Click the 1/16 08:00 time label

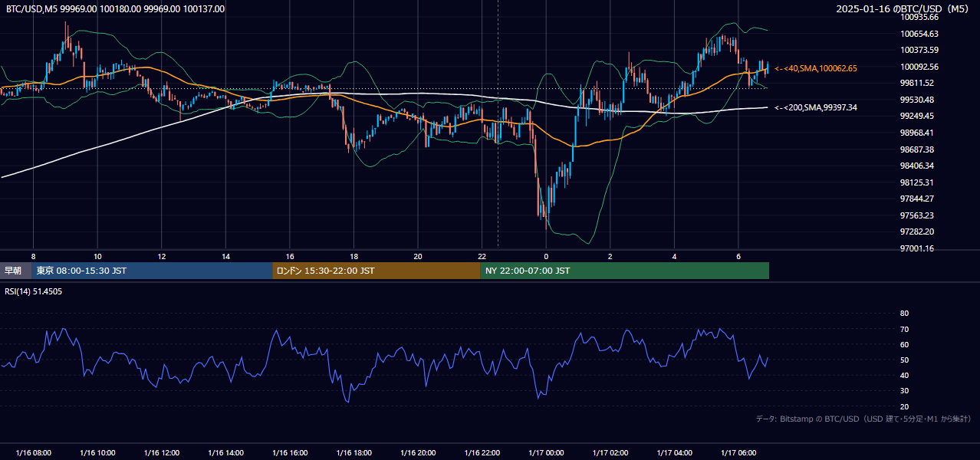pyautogui.click(x=33, y=453)
